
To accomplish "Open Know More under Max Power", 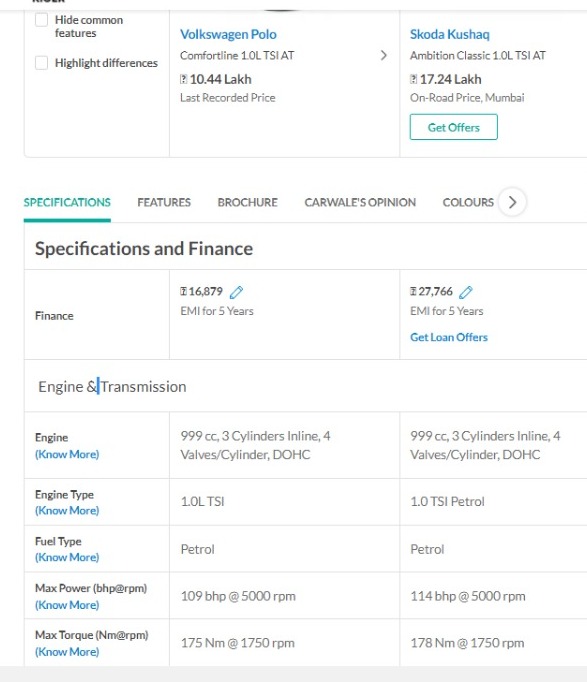I will click(67, 605).
